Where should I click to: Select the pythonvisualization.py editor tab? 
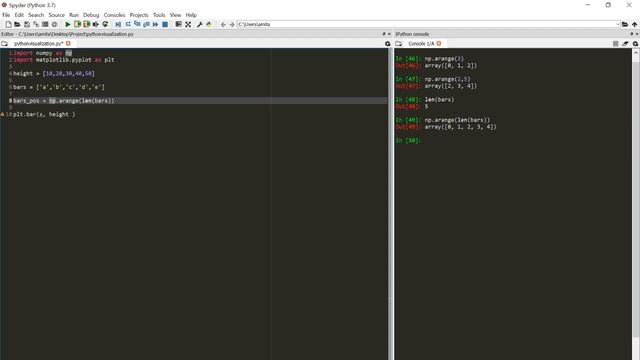point(38,43)
